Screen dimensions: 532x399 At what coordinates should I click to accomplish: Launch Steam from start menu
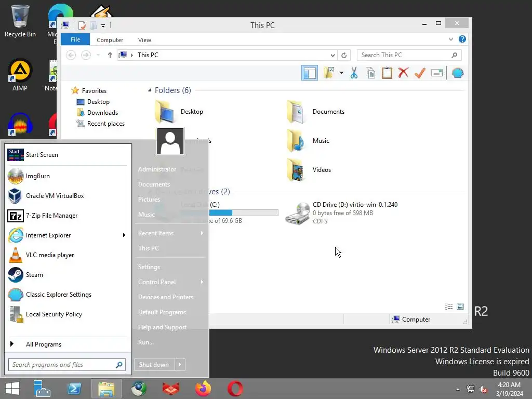(67, 275)
